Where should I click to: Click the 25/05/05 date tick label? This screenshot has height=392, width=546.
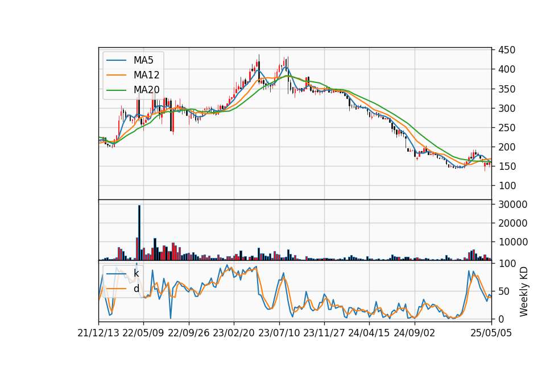click(x=491, y=333)
